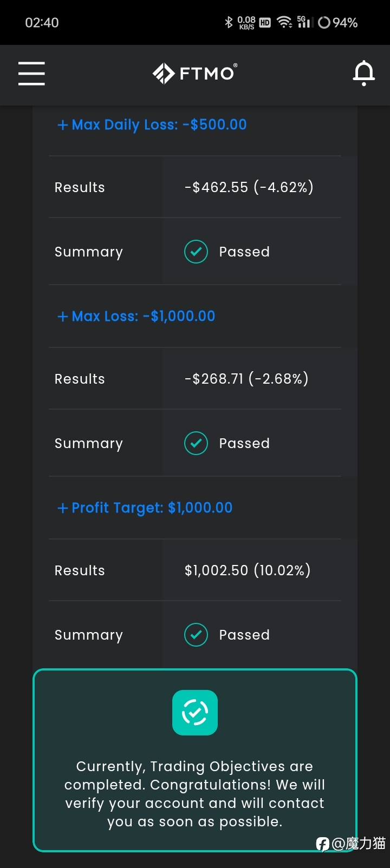The width and height of the screenshot is (390, 868).
Task: Select the -$462.55 (-4.62%) results row
Action: tap(195, 187)
